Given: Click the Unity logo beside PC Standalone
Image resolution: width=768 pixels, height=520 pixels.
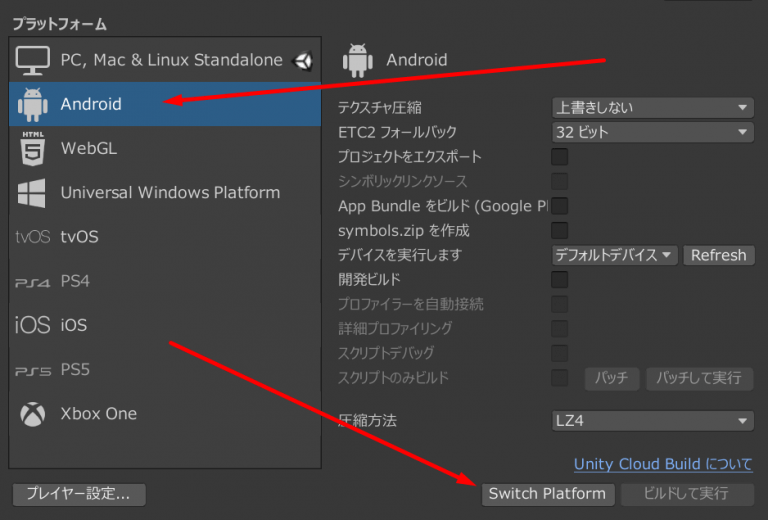Looking at the screenshot, I should tap(302, 61).
